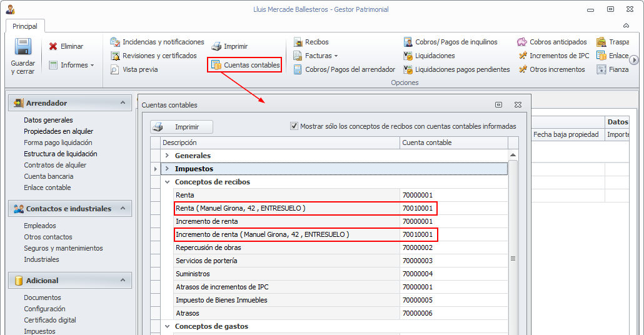Click Imprimir in the ribbon
The width and height of the screenshot is (644, 335).
(229, 46)
